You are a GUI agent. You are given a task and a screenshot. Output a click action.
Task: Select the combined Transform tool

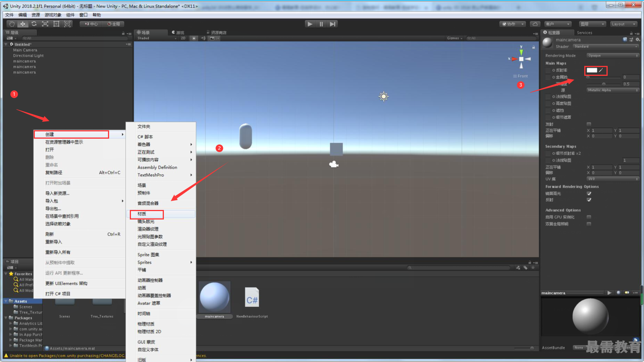click(67, 24)
